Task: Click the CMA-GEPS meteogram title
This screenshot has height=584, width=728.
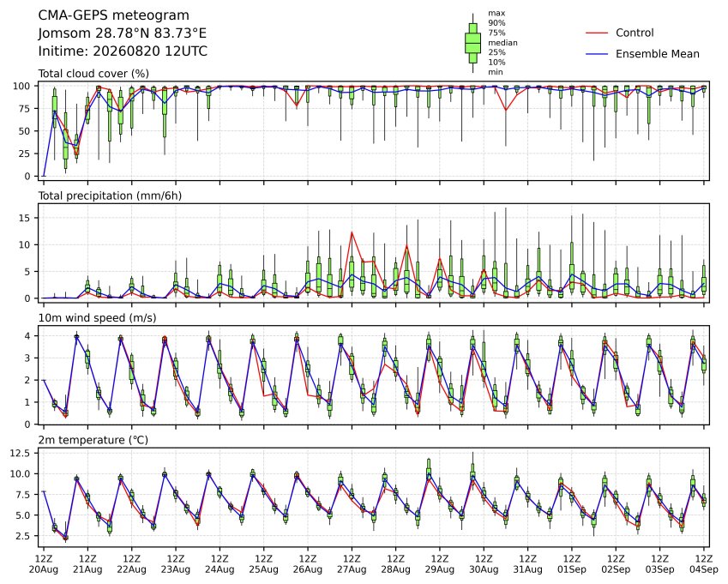Action: (114, 15)
